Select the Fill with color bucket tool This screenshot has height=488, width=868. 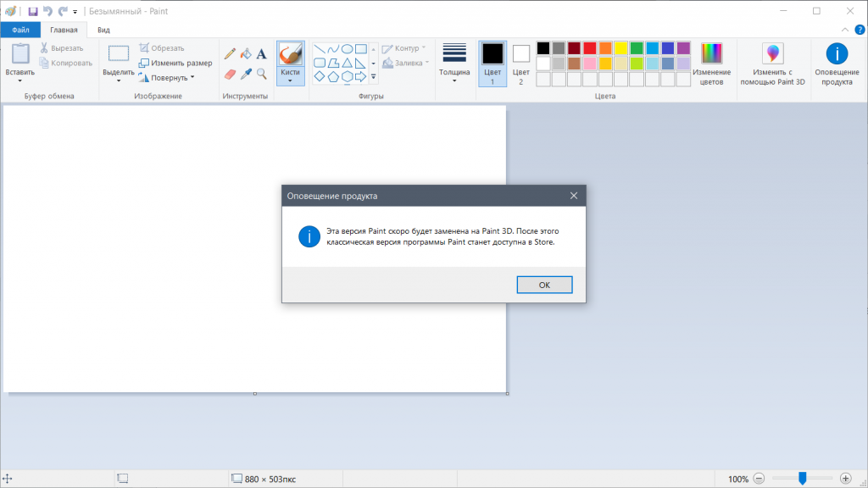(246, 53)
